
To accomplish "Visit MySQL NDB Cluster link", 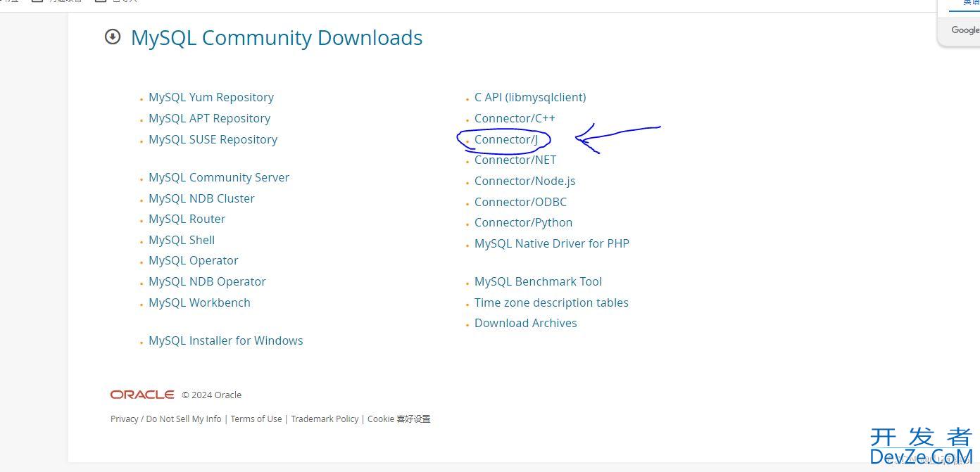I will click(201, 198).
